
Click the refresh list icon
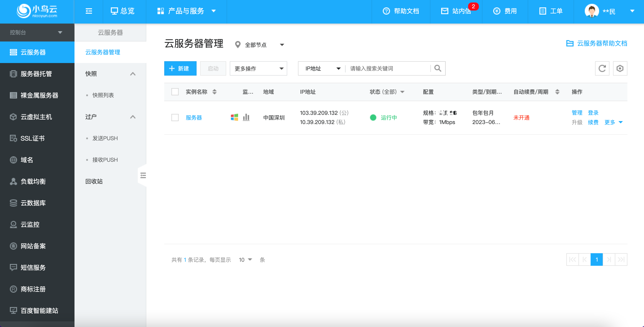click(x=602, y=68)
